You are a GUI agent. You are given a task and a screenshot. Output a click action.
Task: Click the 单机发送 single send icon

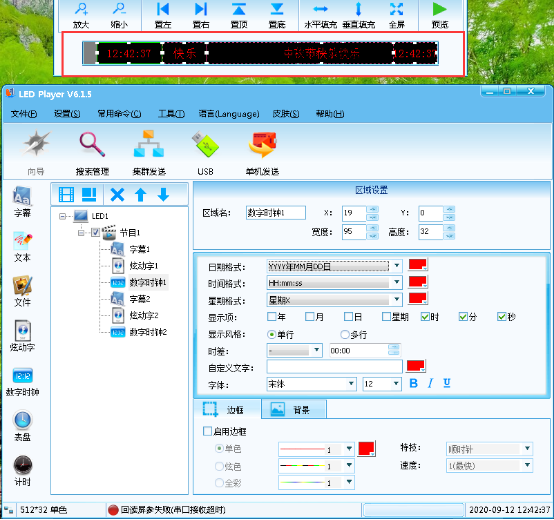263,153
